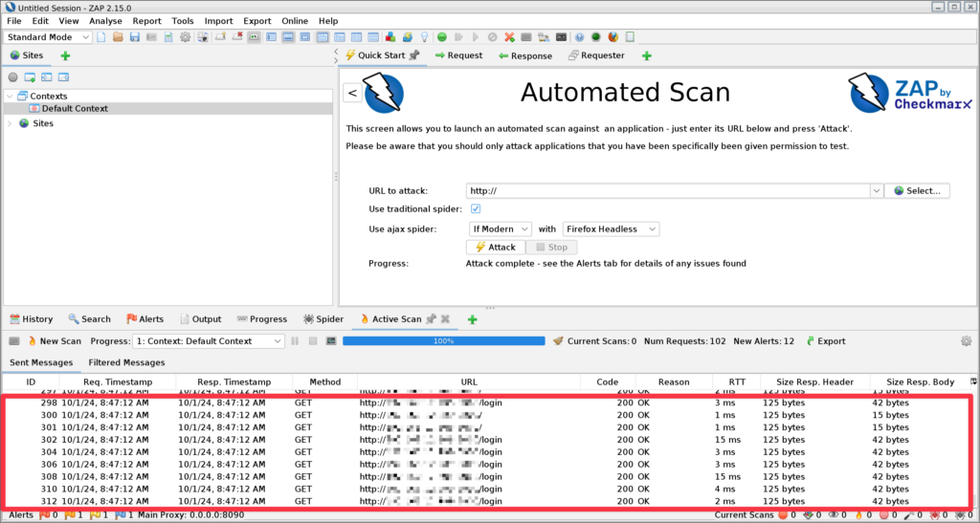The width and height of the screenshot is (980, 523).
Task: Open Options via the toolbar gear icon
Action: pyautogui.click(x=185, y=37)
